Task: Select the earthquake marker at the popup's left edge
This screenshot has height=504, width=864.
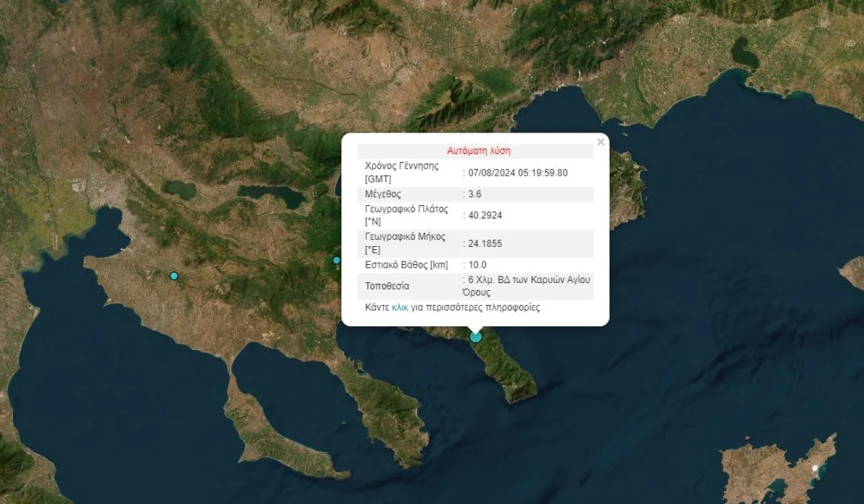Action: point(336,260)
